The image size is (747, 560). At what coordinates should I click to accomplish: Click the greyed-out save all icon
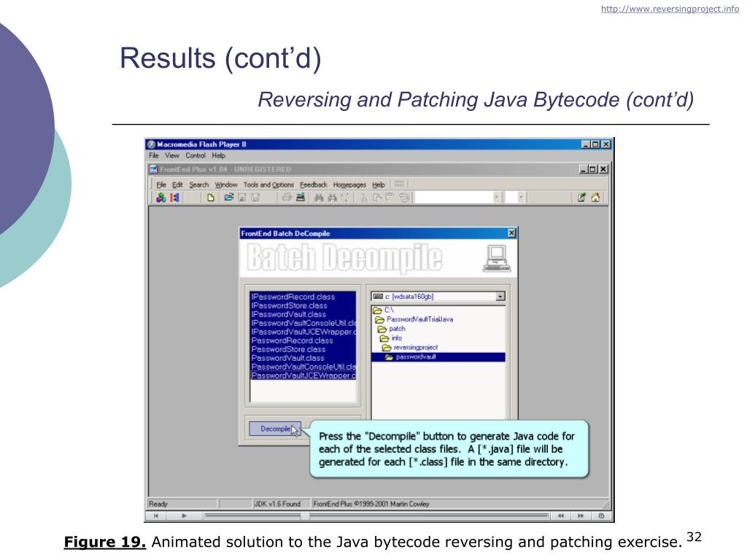tap(256, 198)
